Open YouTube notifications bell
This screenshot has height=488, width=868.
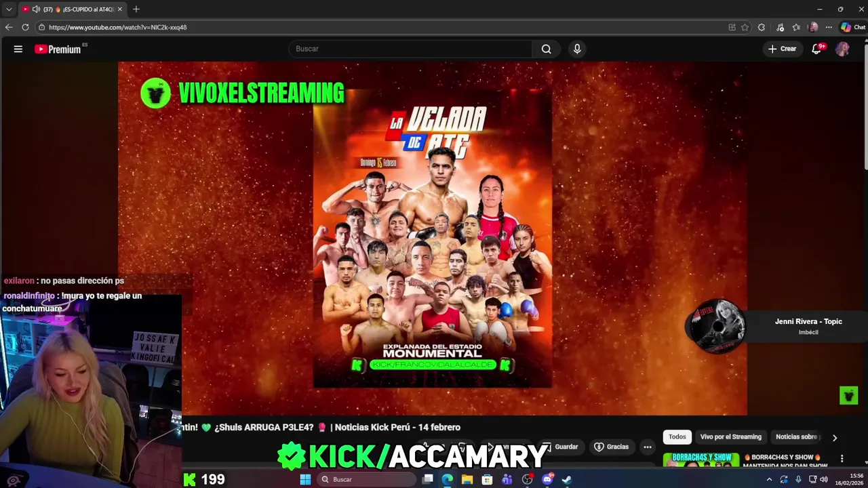(x=817, y=49)
